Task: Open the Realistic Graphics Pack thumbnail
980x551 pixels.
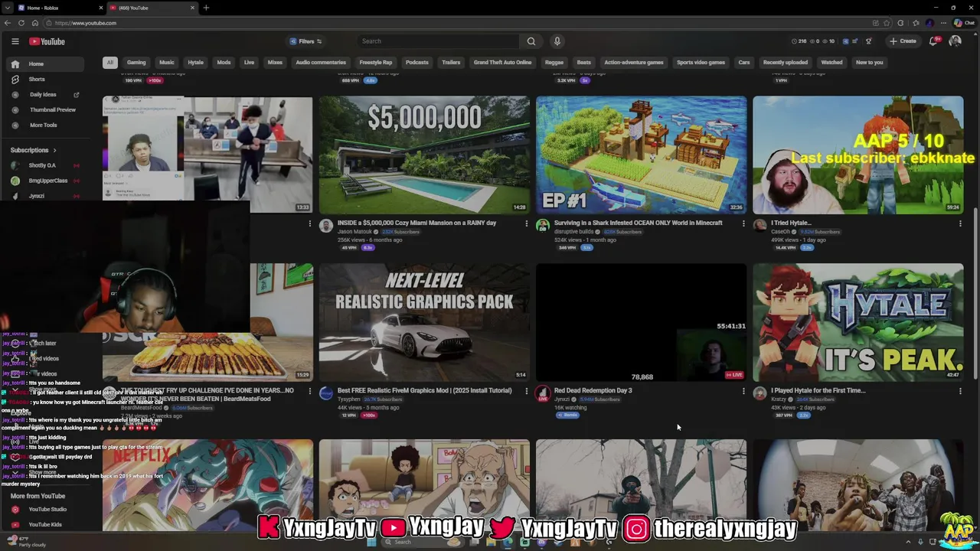Action: click(x=424, y=322)
